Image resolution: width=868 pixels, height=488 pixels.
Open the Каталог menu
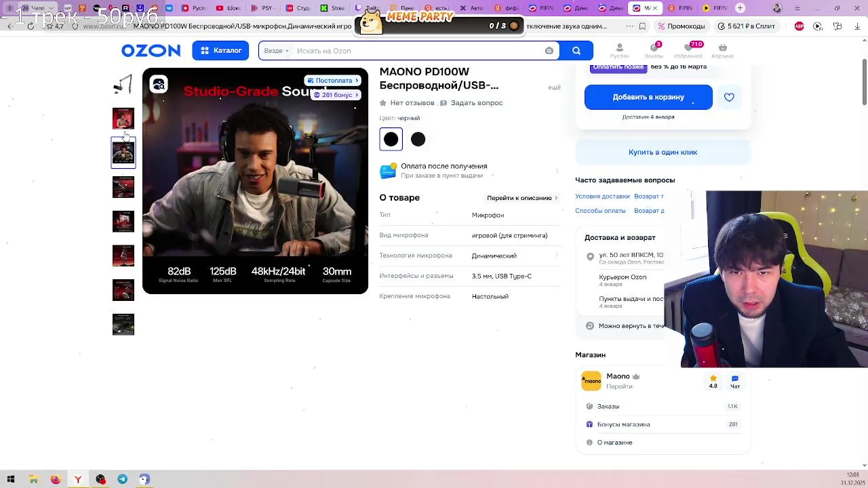click(220, 51)
